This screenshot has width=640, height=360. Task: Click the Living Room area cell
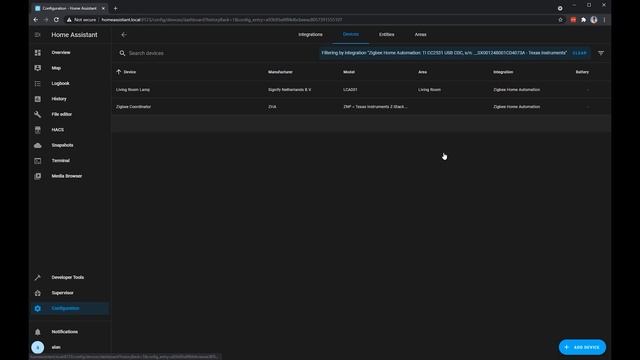[x=429, y=90]
